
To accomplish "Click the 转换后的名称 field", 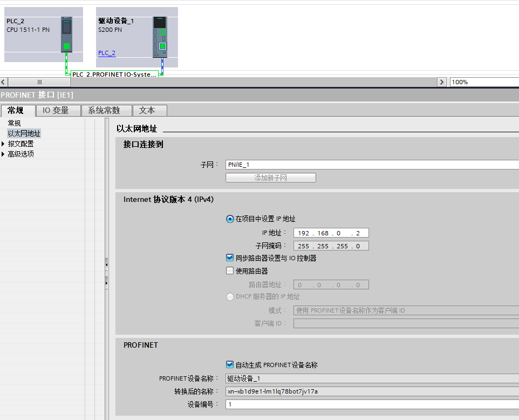I will click(x=372, y=391).
